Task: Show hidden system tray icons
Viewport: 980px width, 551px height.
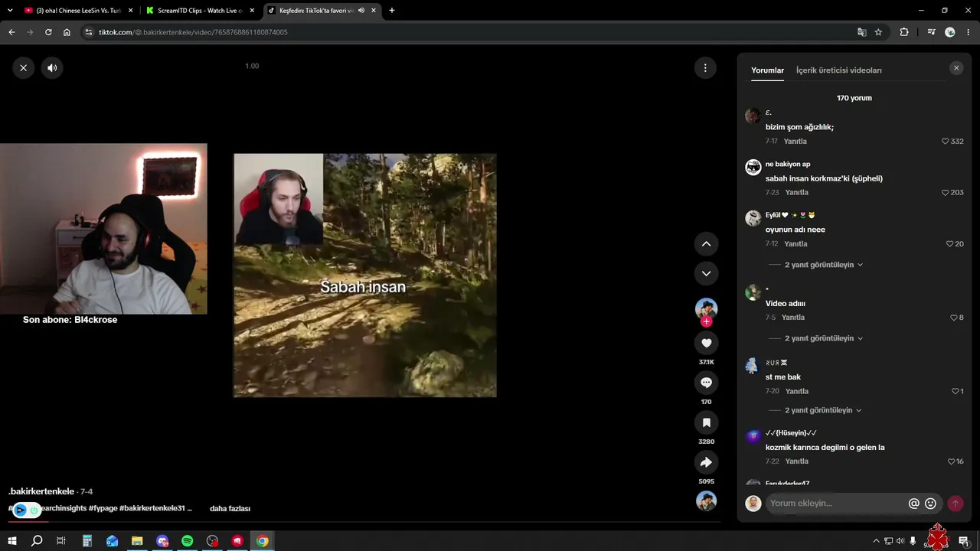Action: 877,541
